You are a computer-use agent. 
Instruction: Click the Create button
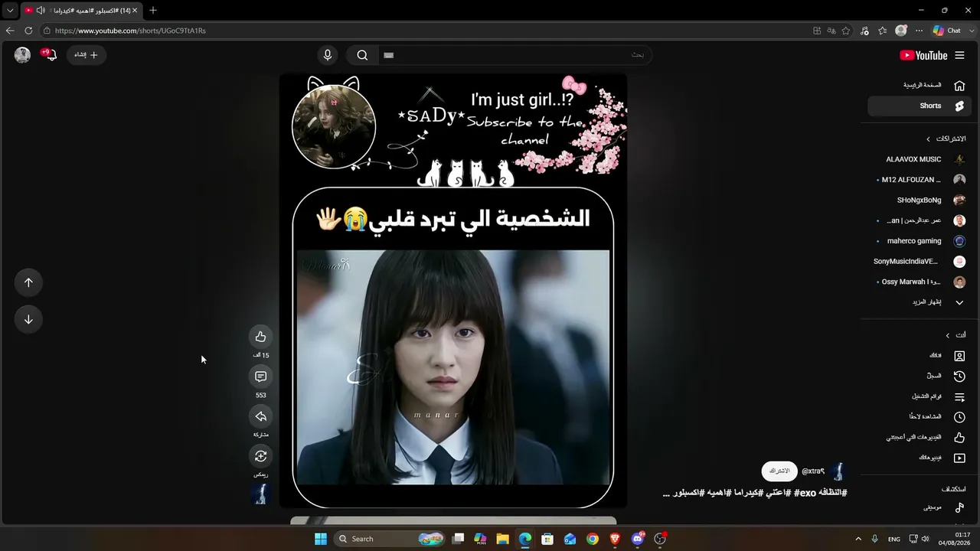86,55
